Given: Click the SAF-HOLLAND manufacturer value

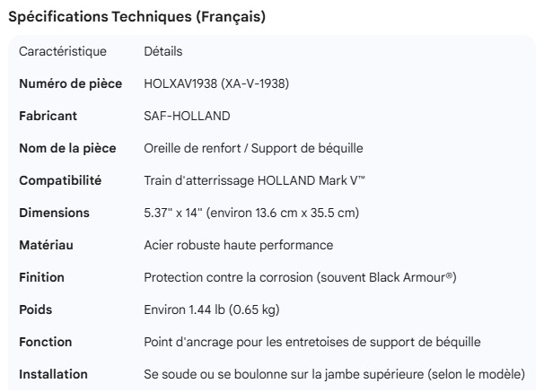Looking at the screenshot, I should tap(187, 117).
